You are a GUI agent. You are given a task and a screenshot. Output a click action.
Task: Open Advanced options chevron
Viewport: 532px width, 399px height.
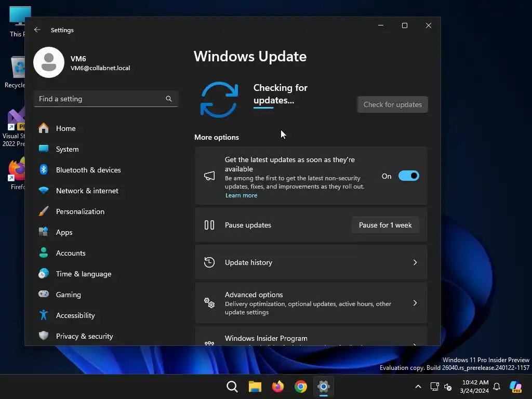[x=415, y=303]
